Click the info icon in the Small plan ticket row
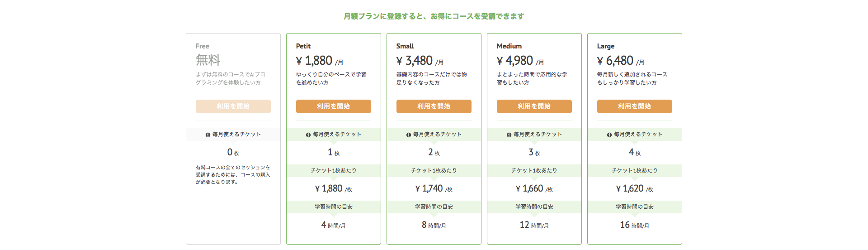 coord(409,135)
